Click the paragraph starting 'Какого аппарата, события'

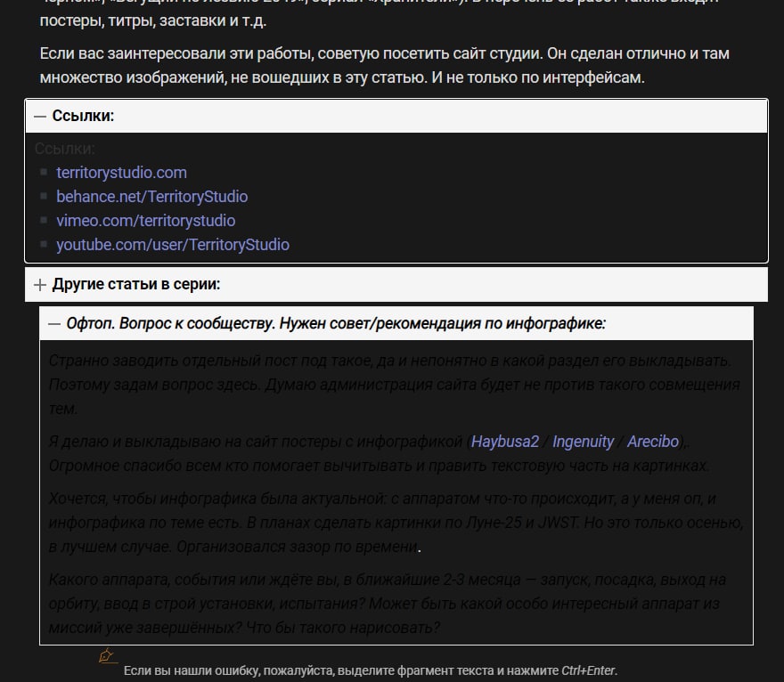point(388,604)
